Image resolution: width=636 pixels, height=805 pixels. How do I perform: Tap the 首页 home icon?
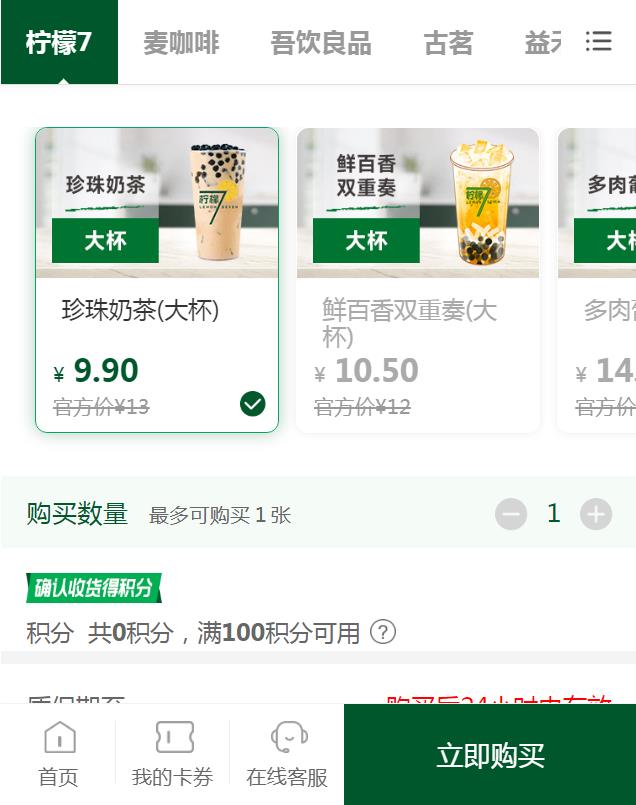click(x=60, y=737)
